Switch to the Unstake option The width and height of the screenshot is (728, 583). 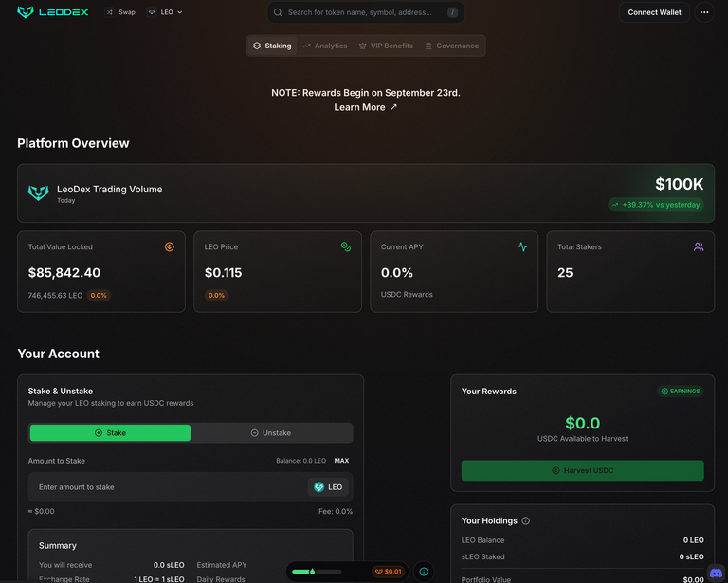point(271,432)
